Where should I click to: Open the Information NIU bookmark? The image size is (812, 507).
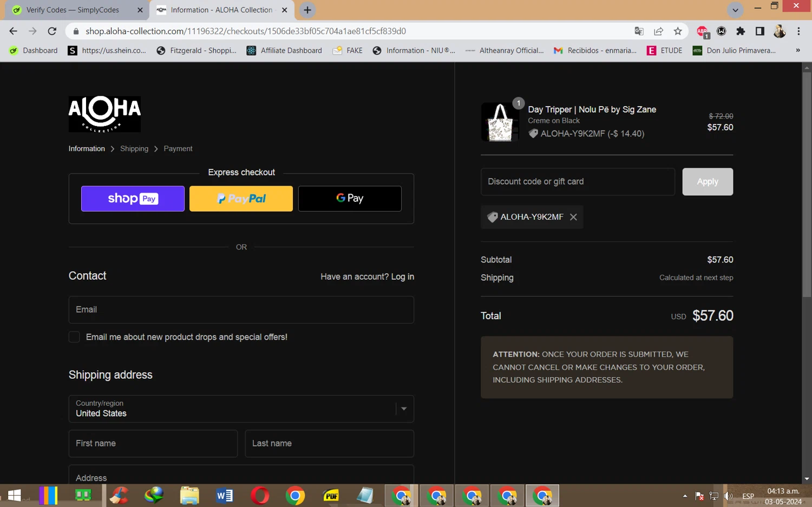click(x=414, y=50)
